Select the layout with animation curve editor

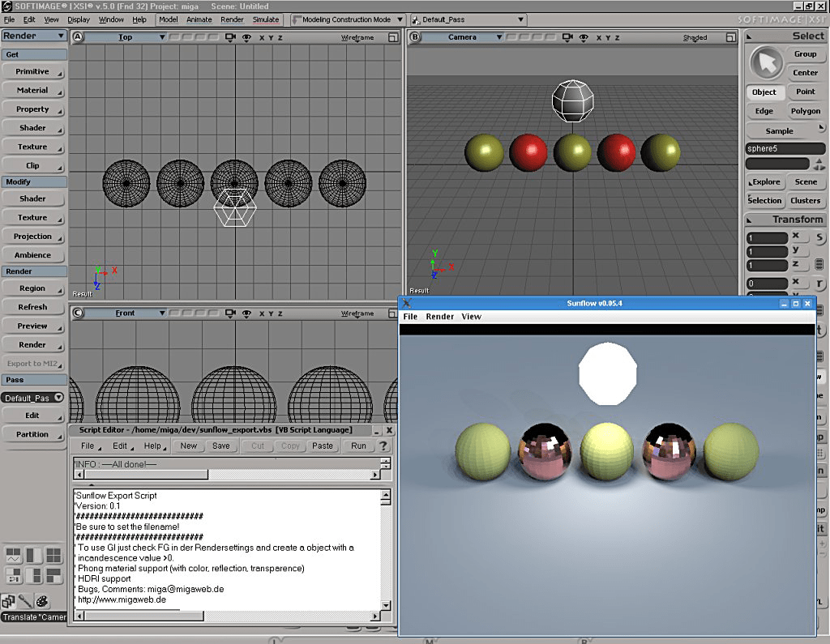[x=13, y=555]
